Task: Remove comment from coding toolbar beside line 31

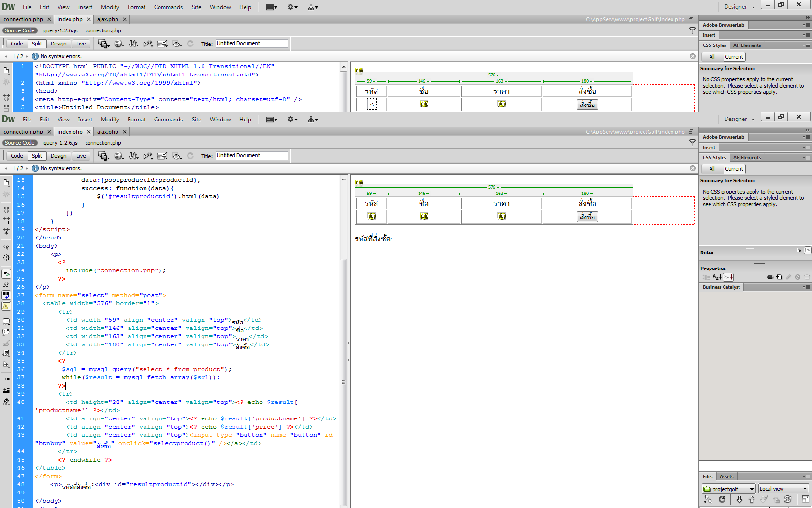Action: click(6, 332)
